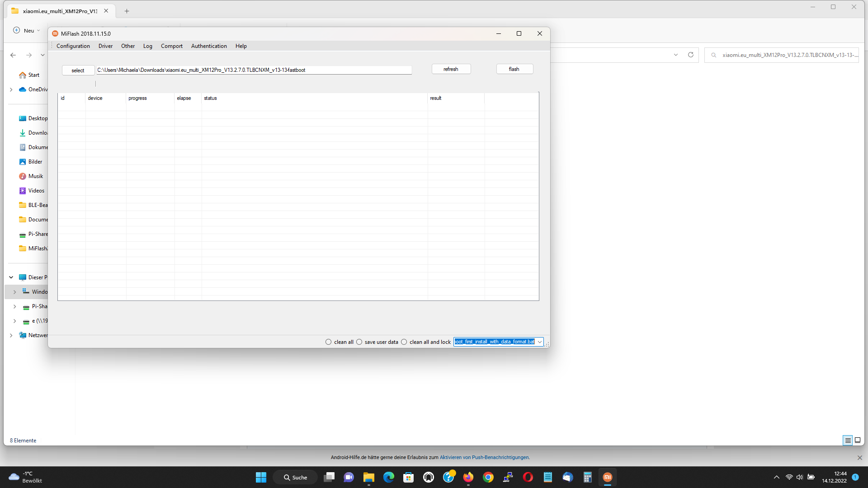Click the MiFlash title bar icon

pyautogui.click(x=55, y=34)
